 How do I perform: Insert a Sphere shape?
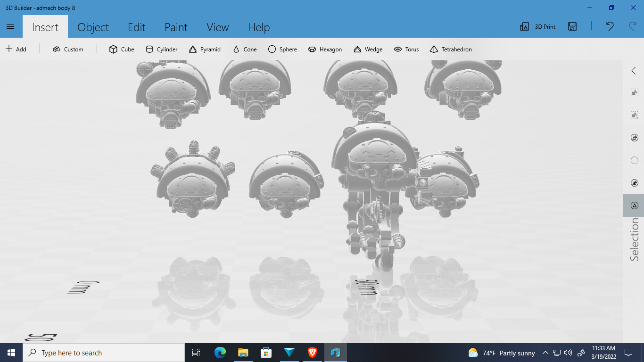coord(282,49)
